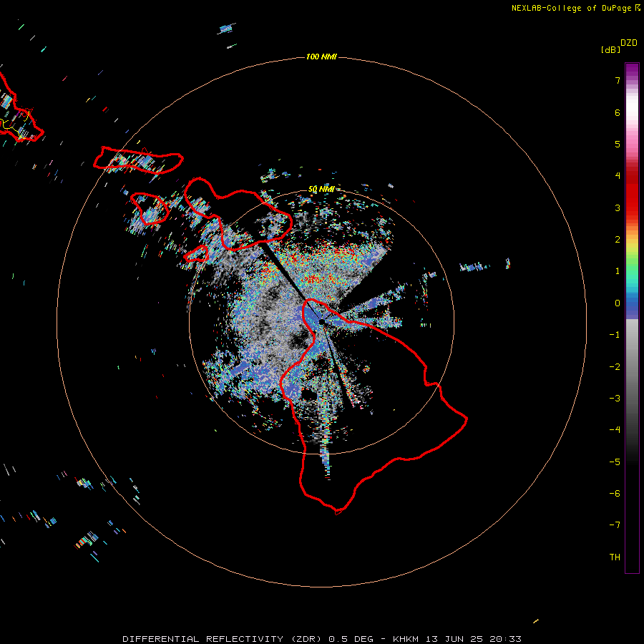Click the -1 value on the color scale
The height and width of the screenshot is (644, 644).
615,335
